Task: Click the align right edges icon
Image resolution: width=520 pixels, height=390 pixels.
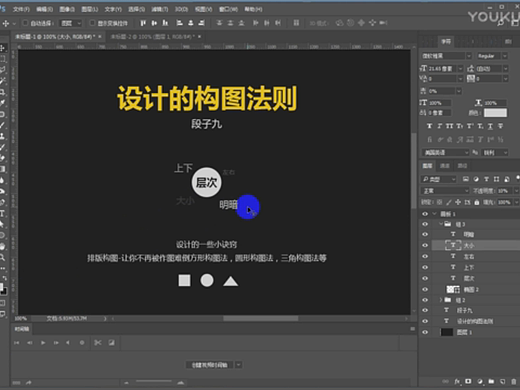Action: pos(201,23)
